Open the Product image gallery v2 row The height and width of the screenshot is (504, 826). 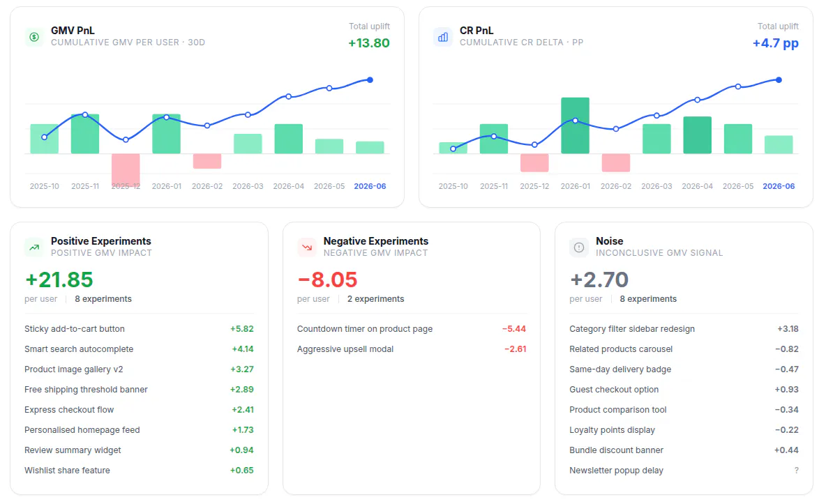[x=139, y=369]
